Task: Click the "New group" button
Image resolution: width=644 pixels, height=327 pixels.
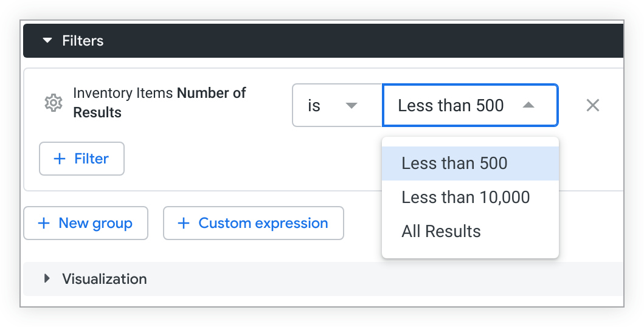Action: (x=86, y=223)
